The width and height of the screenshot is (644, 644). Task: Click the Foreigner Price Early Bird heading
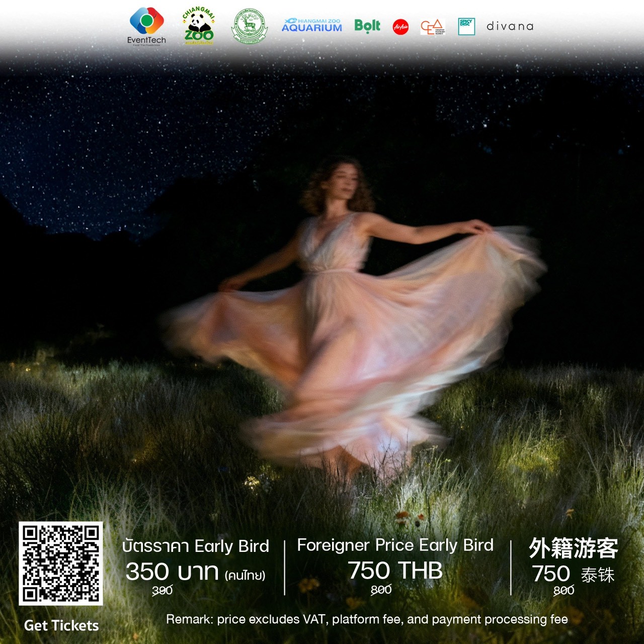pyautogui.click(x=395, y=545)
